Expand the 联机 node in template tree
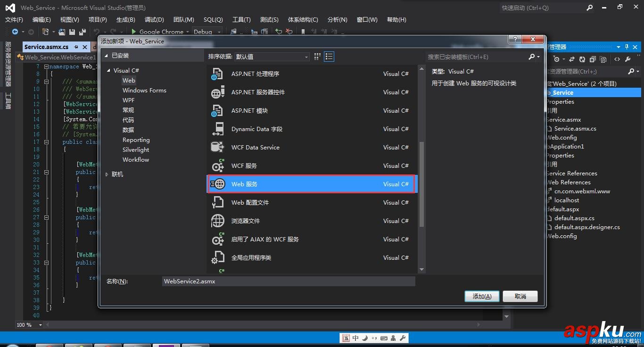Viewport: 644px width, 347px height. (x=107, y=174)
